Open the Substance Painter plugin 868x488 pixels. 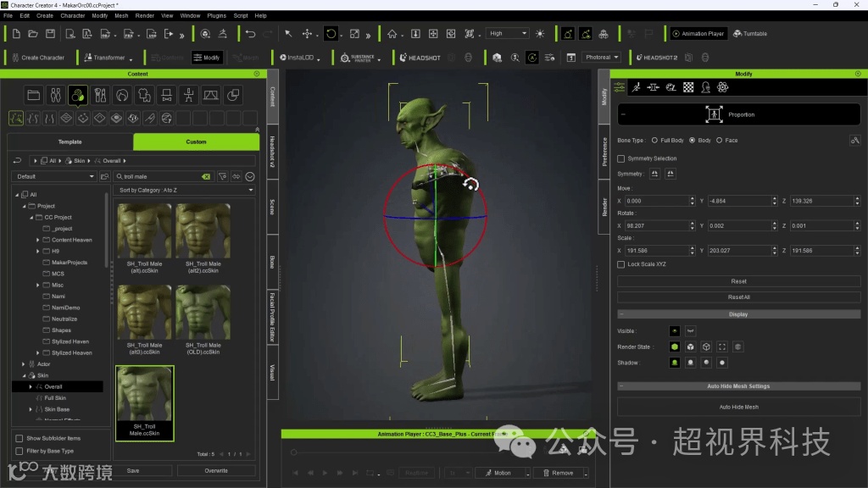pos(357,58)
